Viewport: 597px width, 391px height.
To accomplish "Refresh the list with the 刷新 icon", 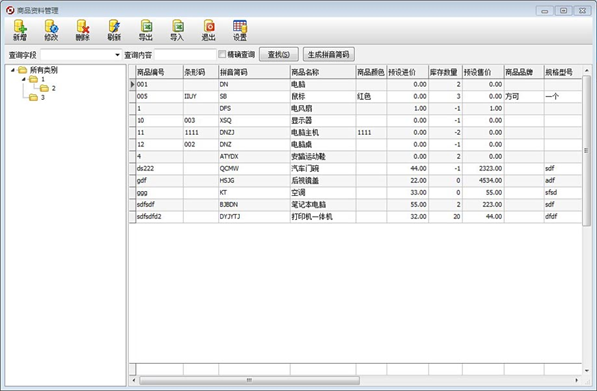I will coord(114,30).
